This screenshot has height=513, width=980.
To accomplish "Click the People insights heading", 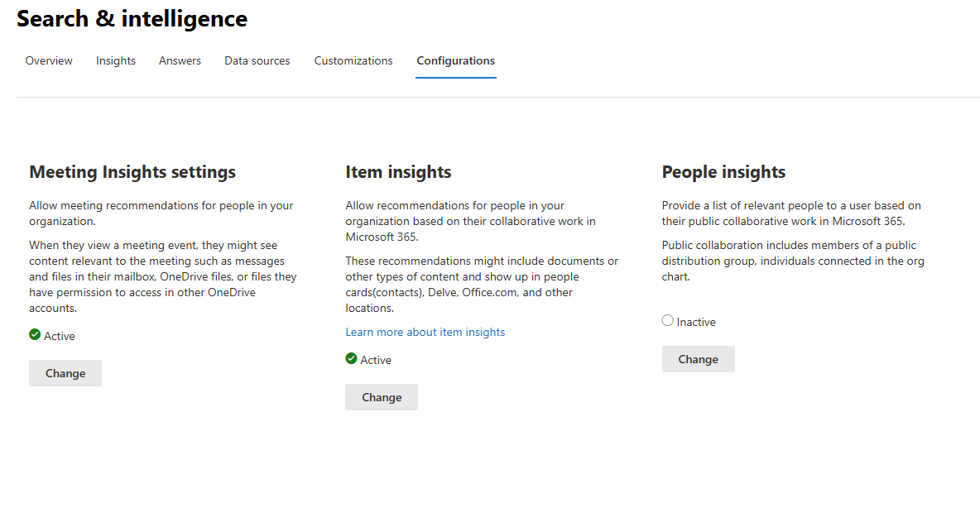I will click(723, 172).
